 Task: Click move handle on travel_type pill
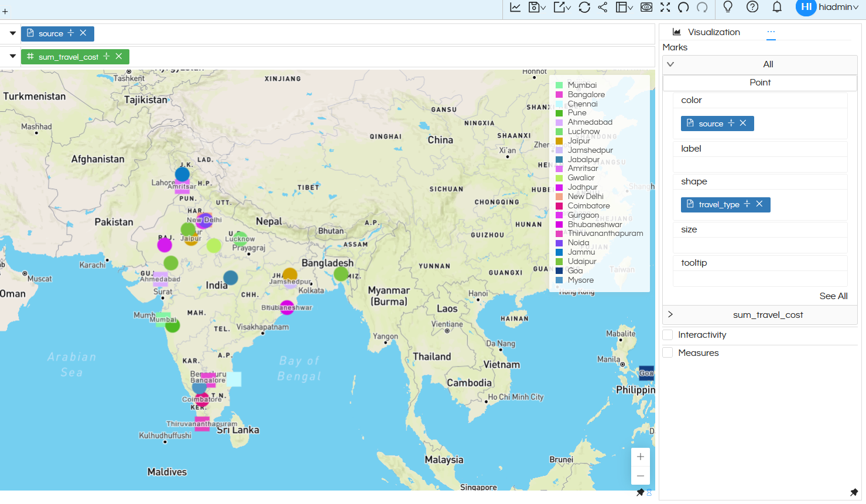(x=747, y=204)
